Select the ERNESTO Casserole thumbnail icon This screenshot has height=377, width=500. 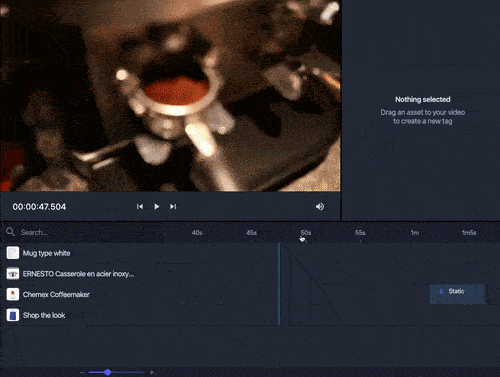tap(13, 274)
